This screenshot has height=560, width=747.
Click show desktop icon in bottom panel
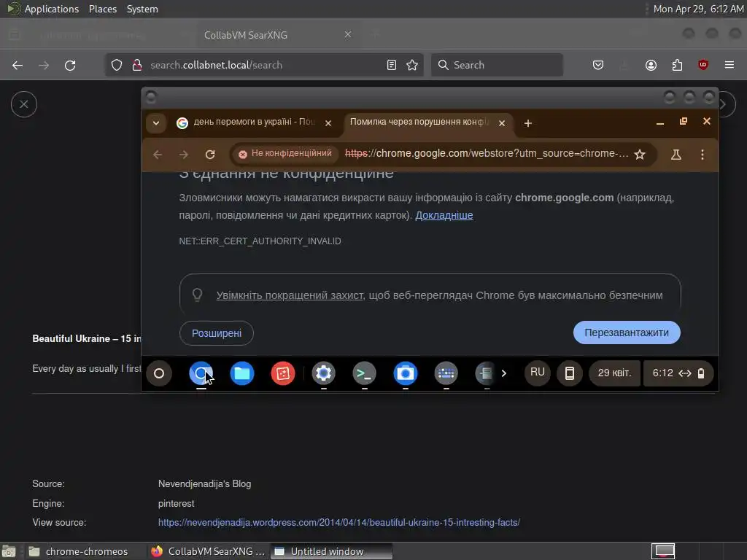click(x=9, y=551)
